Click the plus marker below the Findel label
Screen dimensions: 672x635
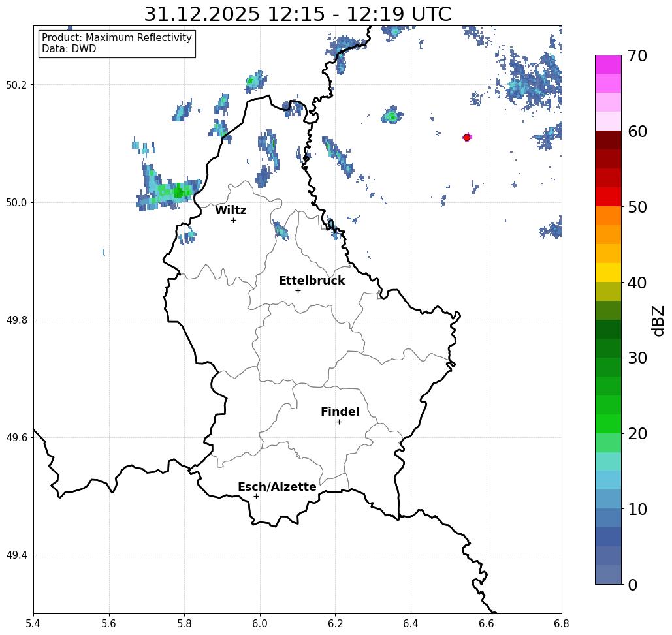(339, 422)
